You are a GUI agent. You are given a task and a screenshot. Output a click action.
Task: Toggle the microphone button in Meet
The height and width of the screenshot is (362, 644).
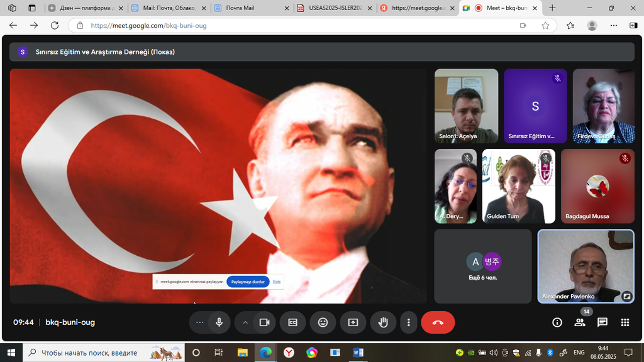219,322
